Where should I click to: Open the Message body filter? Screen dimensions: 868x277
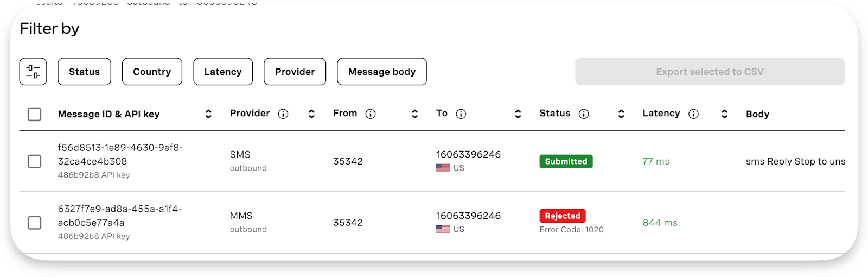coord(382,72)
